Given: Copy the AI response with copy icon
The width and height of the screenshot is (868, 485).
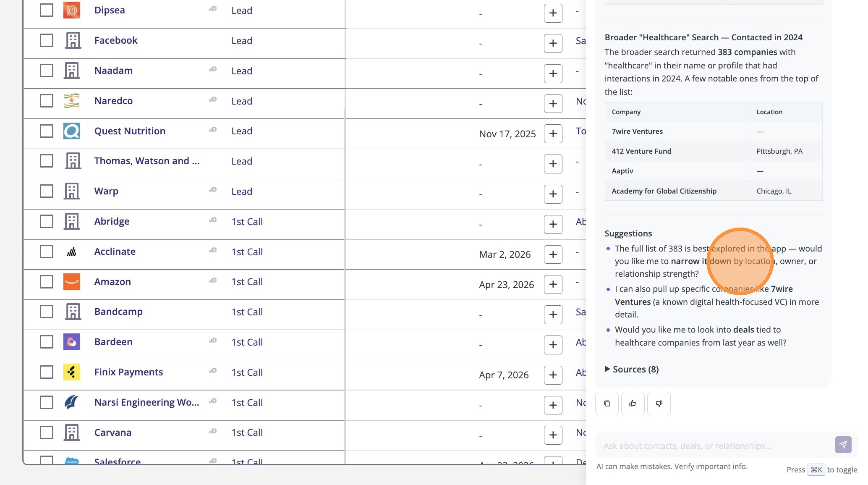Looking at the screenshot, I should 607,404.
